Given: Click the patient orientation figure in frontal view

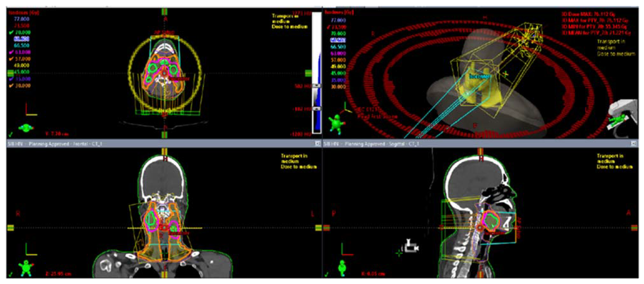Looking at the screenshot, I should (26, 268).
